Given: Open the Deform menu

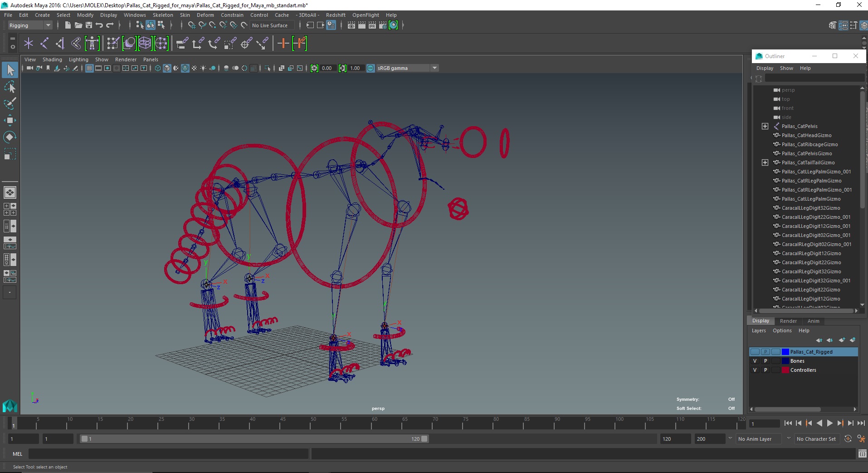Looking at the screenshot, I should (205, 15).
